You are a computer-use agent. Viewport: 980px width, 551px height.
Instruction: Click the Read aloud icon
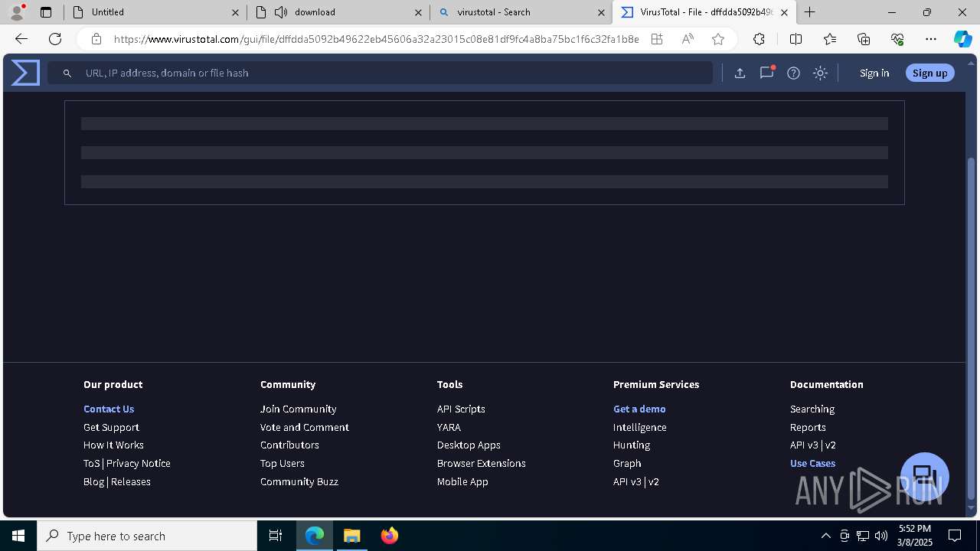(688, 39)
